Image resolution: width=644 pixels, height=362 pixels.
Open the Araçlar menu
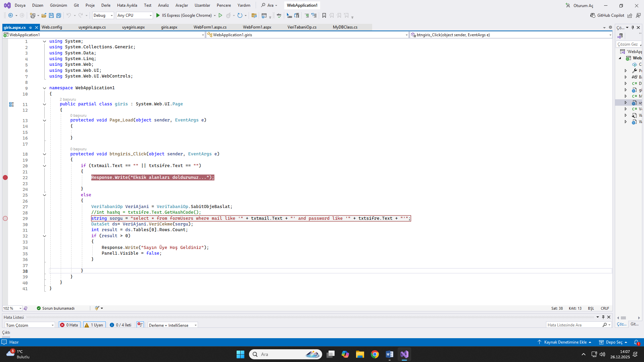coord(182,5)
